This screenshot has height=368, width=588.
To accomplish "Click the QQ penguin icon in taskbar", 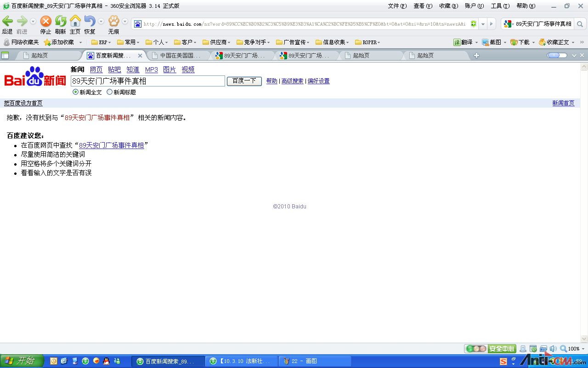I will click(106, 361).
